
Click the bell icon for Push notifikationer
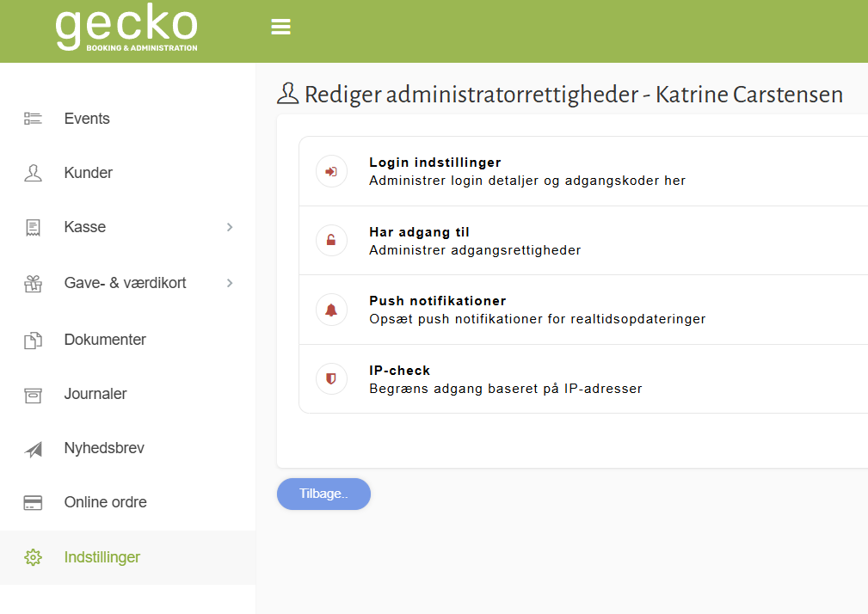331,310
